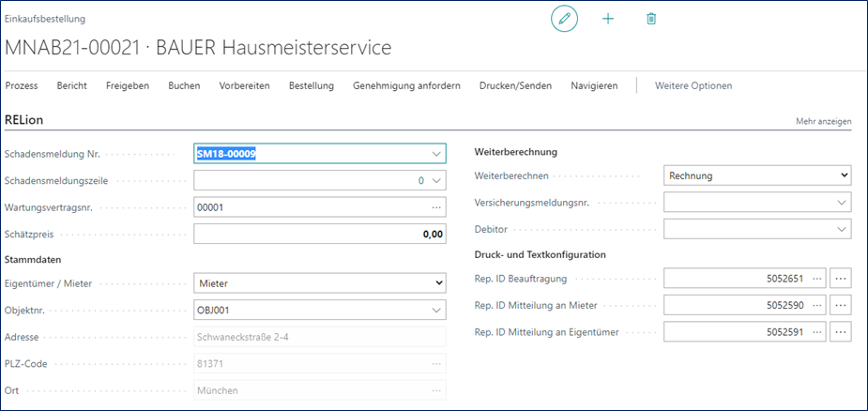Click into the Schätzpreis field
868x411 pixels.
pyautogui.click(x=319, y=234)
